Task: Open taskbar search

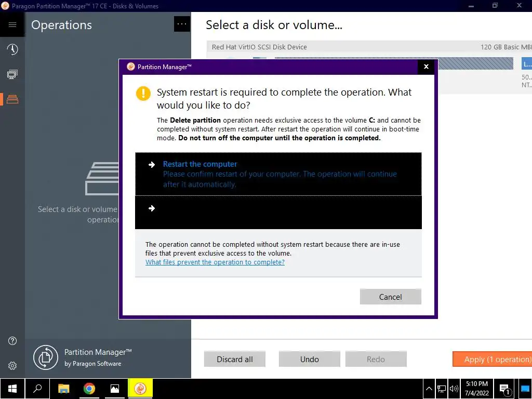Action: point(37,389)
